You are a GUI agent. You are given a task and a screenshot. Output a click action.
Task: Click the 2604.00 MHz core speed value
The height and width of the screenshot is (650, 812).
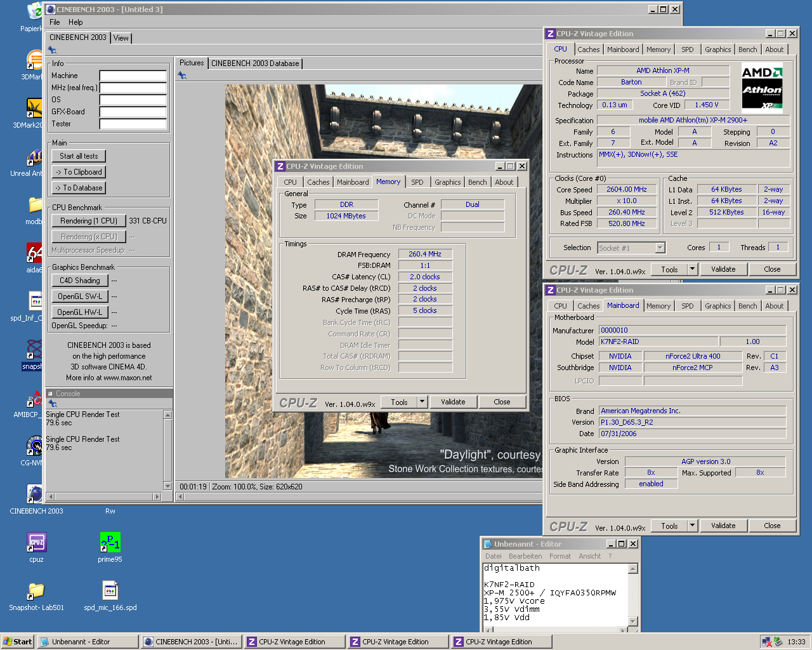tap(626, 189)
